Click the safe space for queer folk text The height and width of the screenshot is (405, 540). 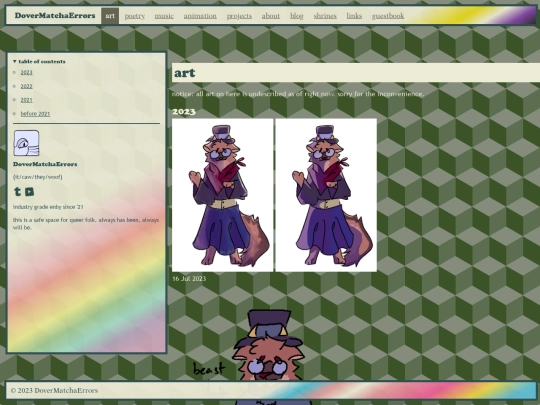pos(86,224)
